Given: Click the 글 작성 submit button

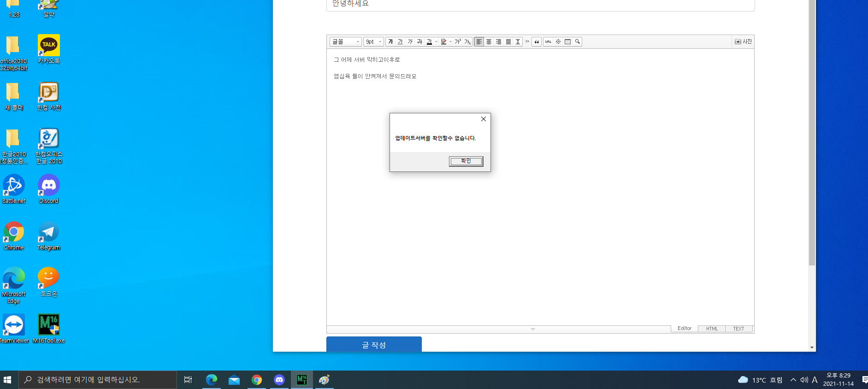Looking at the screenshot, I should [x=374, y=345].
